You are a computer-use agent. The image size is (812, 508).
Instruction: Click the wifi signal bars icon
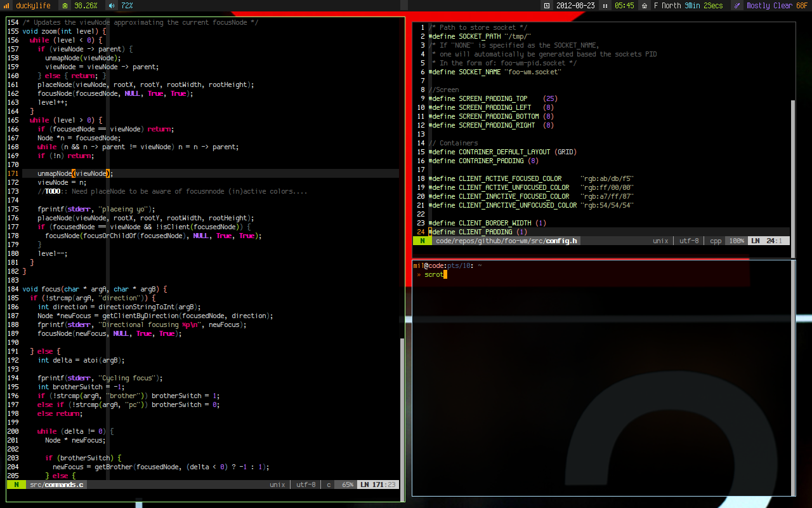pyautogui.click(x=7, y=6)
